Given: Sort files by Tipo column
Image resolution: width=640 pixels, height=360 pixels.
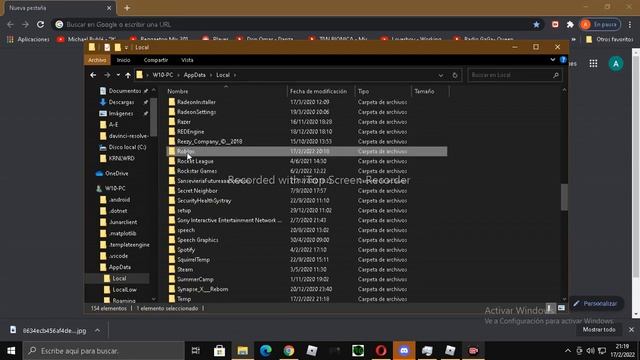Looking at the screenshot, I should 363,91.
